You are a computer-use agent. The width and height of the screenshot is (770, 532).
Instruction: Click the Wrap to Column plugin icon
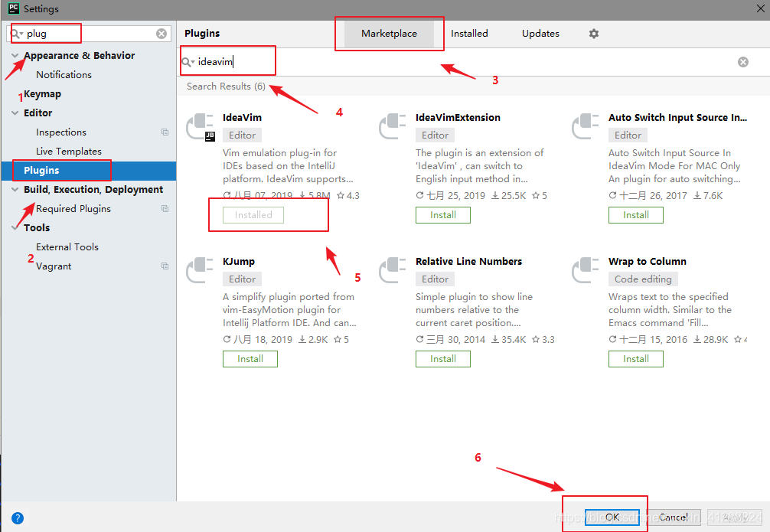pyautogui.click(x=586, y=270)
